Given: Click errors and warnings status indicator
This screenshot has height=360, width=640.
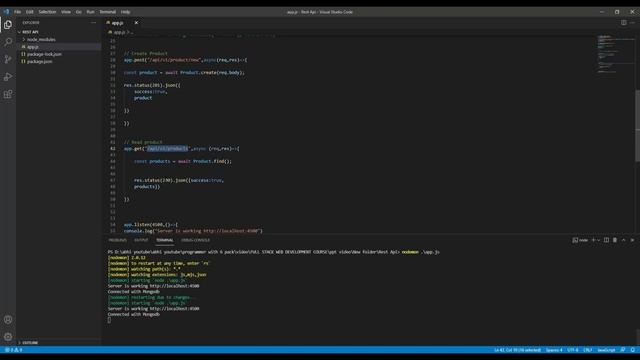Looking at the screenshot, I should [13, 350].
